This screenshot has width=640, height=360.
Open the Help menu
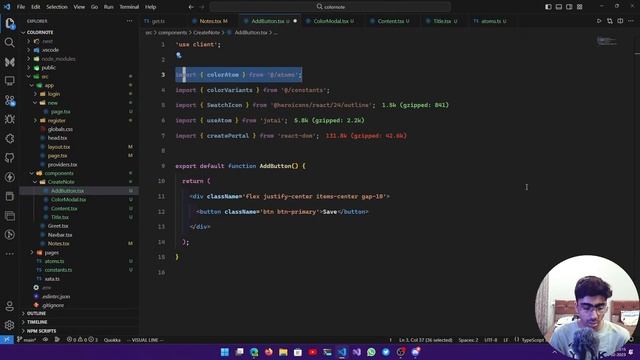[x=151, y=7]
